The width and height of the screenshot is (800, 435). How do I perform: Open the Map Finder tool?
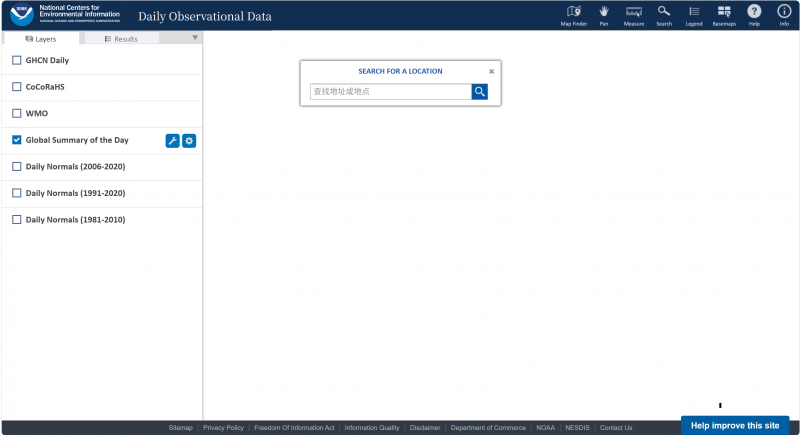[x=573, y=13]
